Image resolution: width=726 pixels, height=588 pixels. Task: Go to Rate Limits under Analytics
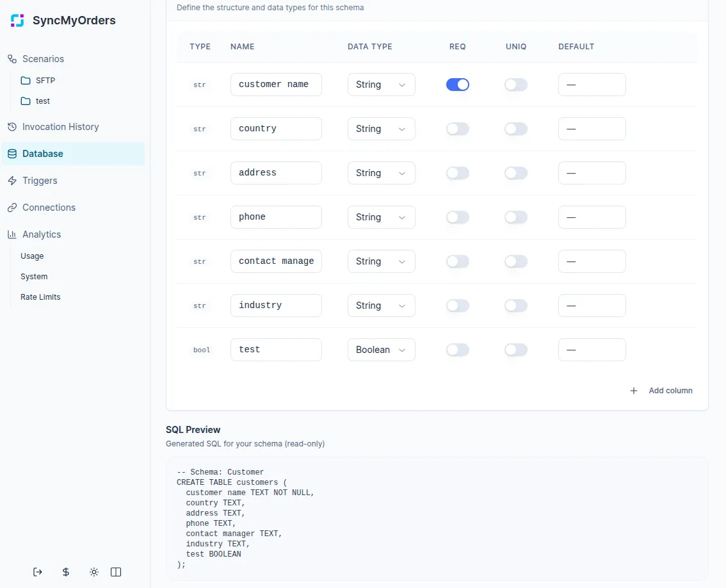[40, 297]
